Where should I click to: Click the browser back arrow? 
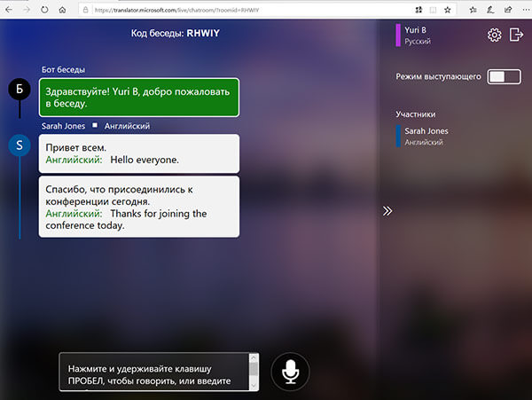point(11,10)
